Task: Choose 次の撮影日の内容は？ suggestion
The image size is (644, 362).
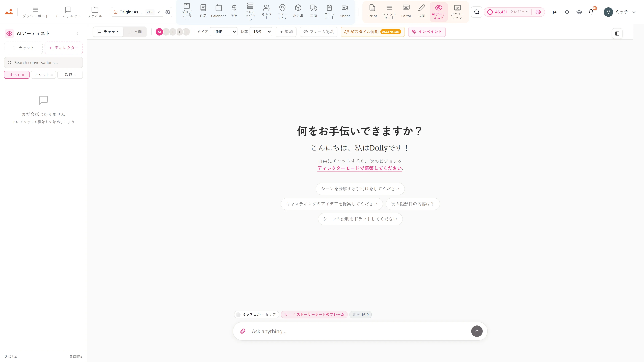Action: point(413,204)
